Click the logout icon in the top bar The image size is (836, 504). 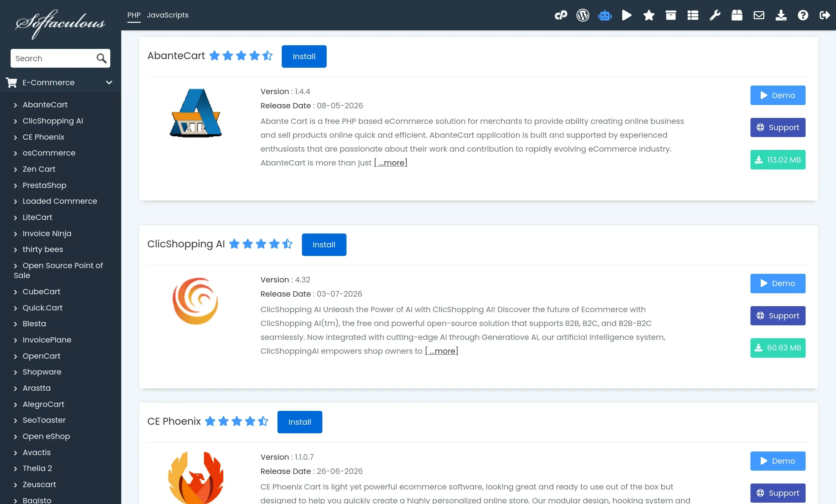[825, 15]
